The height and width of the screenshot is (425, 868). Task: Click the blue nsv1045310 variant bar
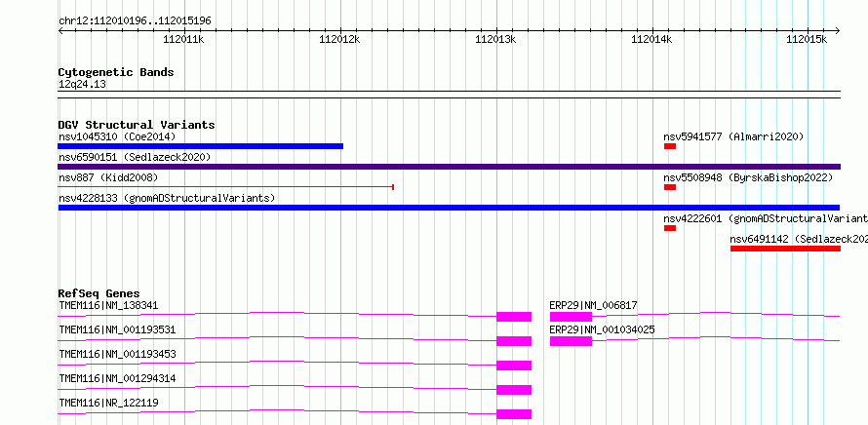click(200, 146)
